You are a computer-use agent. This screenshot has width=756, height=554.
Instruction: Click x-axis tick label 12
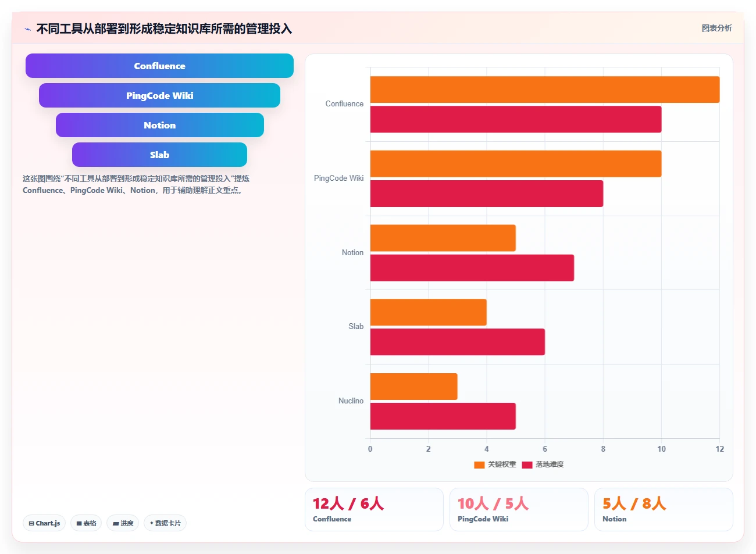[x=720, y=449]
